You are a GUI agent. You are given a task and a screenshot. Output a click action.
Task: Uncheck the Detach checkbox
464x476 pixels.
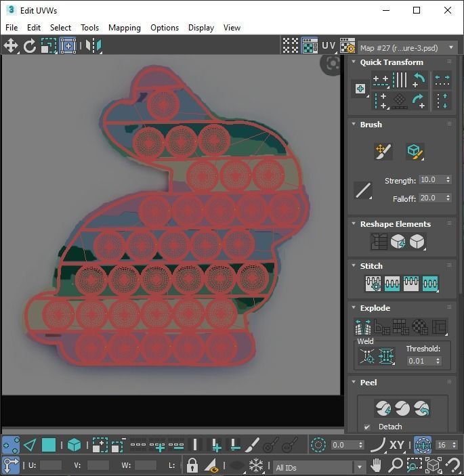(x=367, y=427)
